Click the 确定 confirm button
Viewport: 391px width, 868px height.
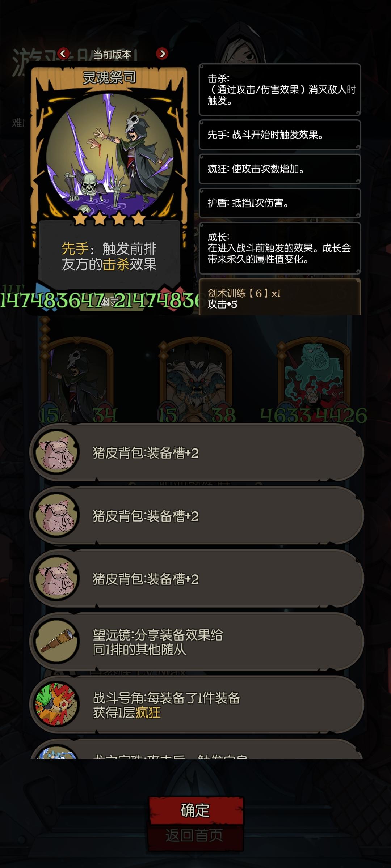[196, 810]
